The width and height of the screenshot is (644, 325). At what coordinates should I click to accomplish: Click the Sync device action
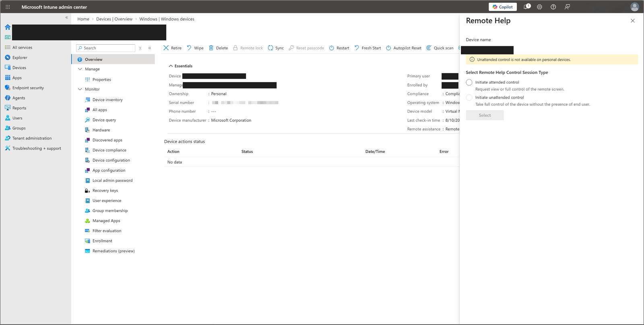pos(276,48)
